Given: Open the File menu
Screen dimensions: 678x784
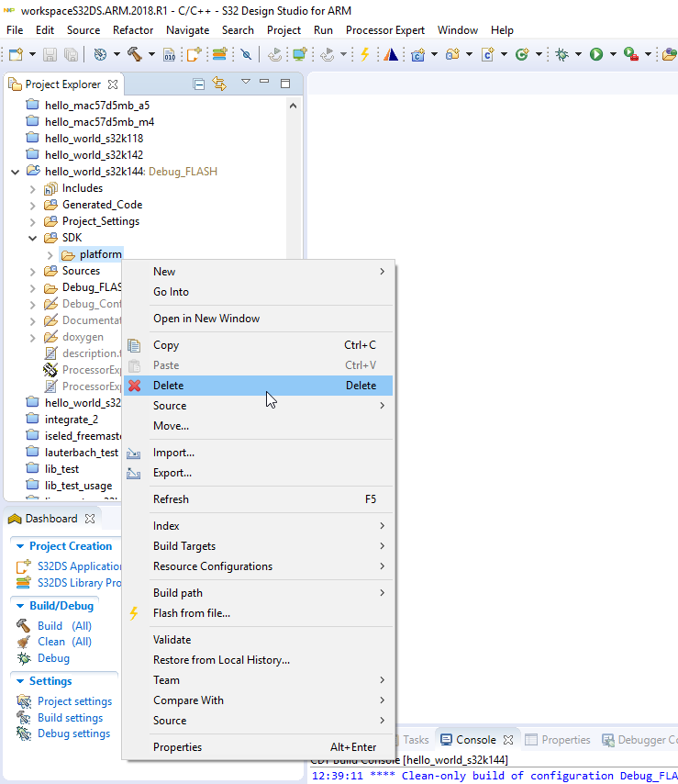Looking at the screenshot, I should click(15, 30).
